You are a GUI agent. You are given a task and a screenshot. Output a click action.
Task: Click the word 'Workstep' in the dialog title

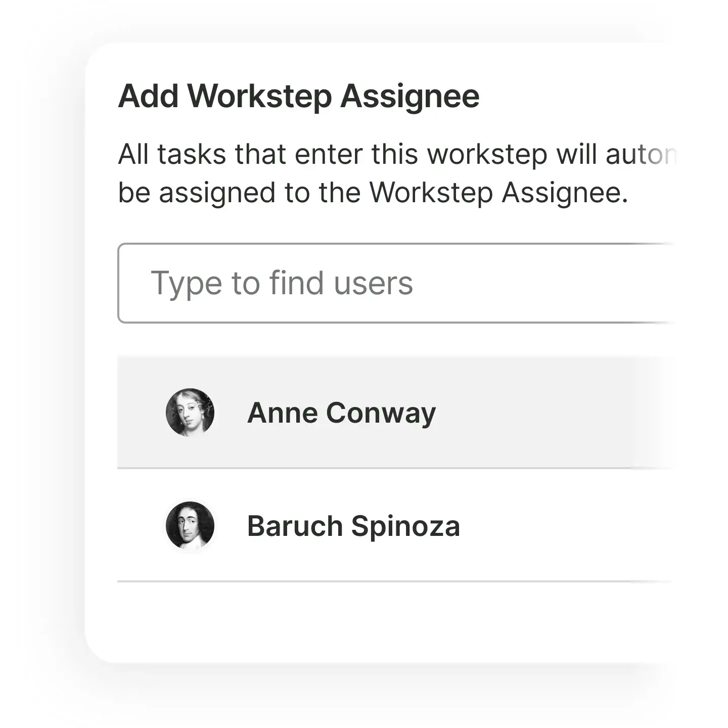pos(260,96)
